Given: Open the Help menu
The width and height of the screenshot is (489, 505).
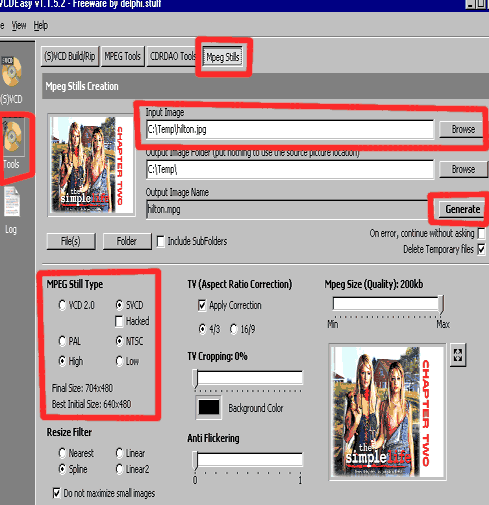Looking at the screenshot, I should (41, 25).
